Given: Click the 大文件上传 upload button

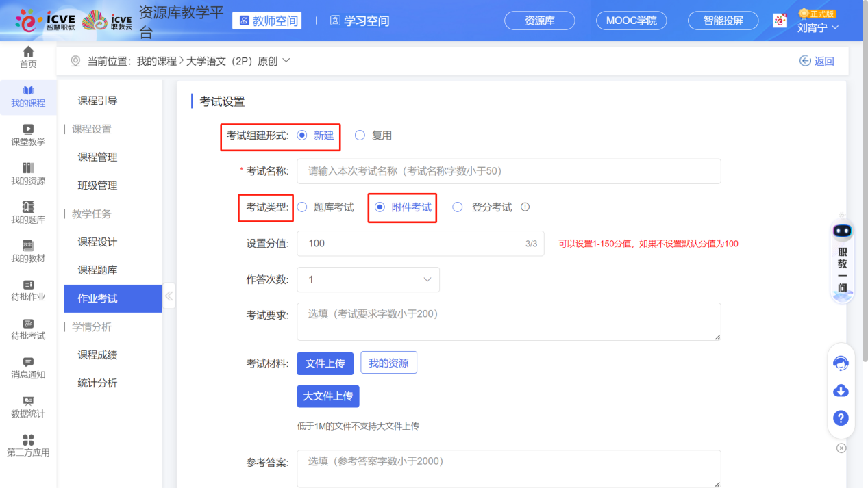Looking at the screenshot, I should click(327, 396).
